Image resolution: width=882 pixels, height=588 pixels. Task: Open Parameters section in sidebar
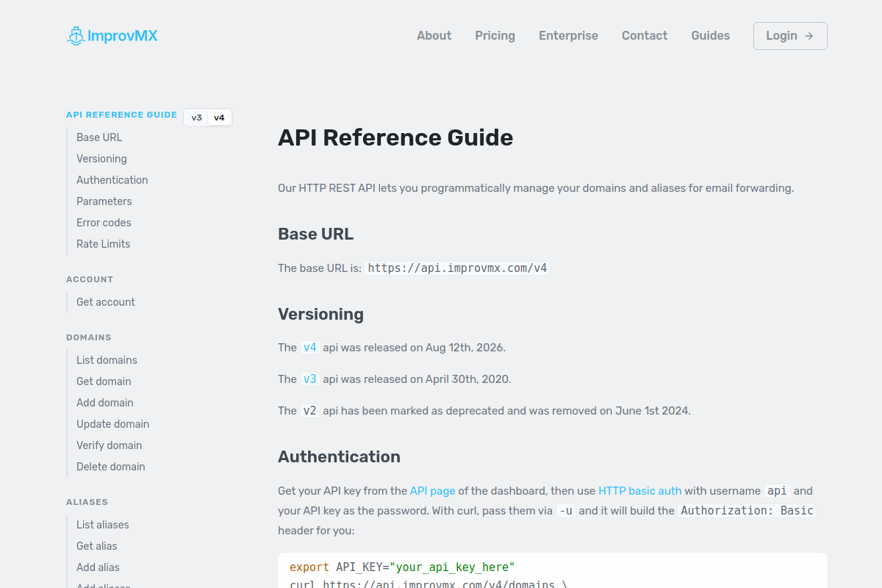pyautogui.click(x=104, y=201)
